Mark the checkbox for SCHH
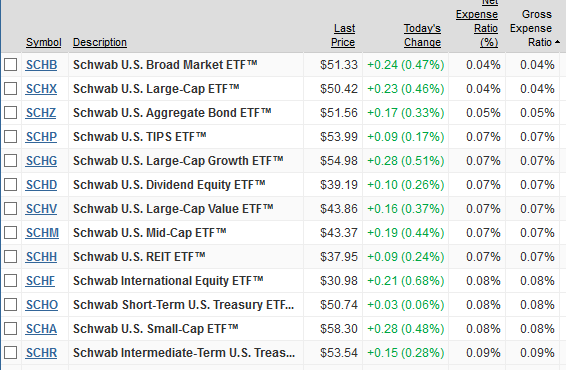The height and width of the screenshot is (370, 566). tap(10, 257)
